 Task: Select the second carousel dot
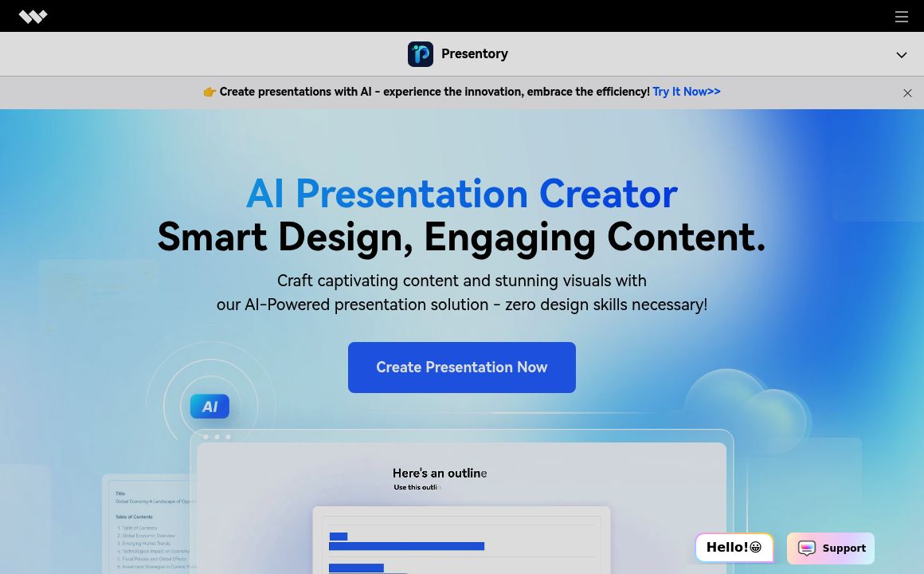tap(217, 436)
